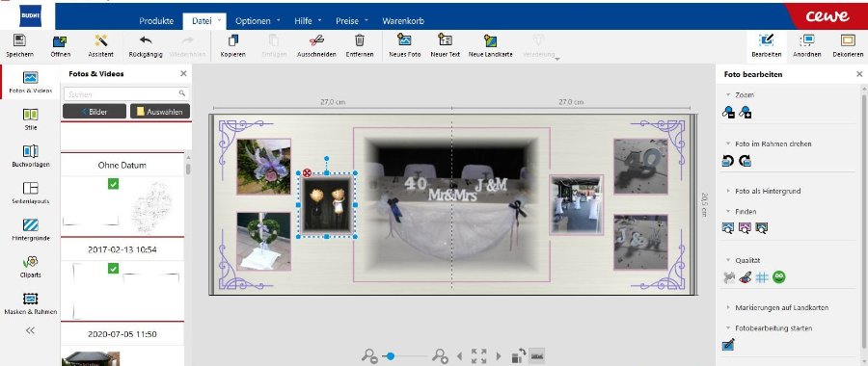Toggle the green checkbox under Ohne Datum
Viewport: 868px width, 366px height.
click(x=114, y=184)
